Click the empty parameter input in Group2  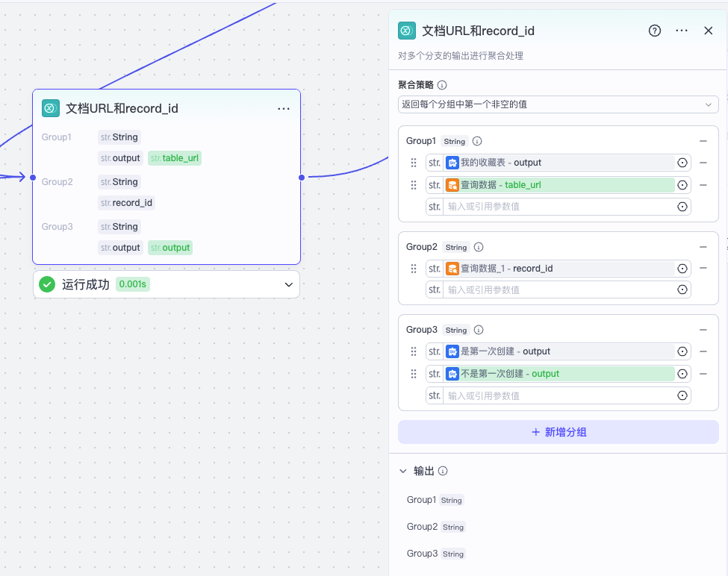[x=560, y=289]
